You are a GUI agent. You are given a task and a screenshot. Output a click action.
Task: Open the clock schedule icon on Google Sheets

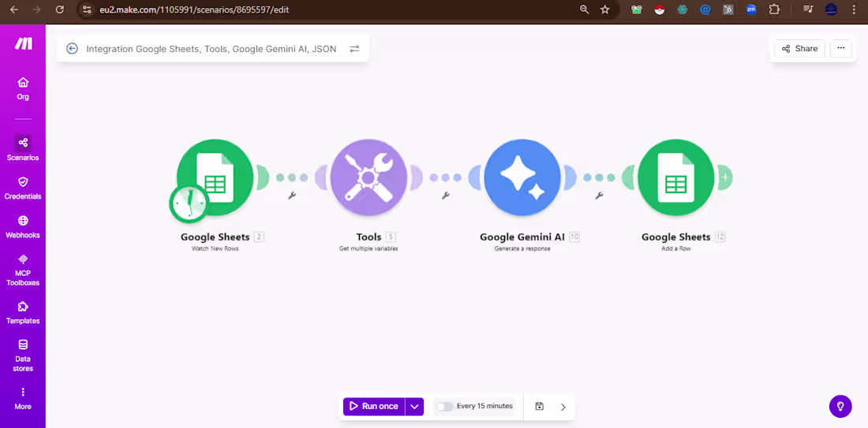coord(189,203)
